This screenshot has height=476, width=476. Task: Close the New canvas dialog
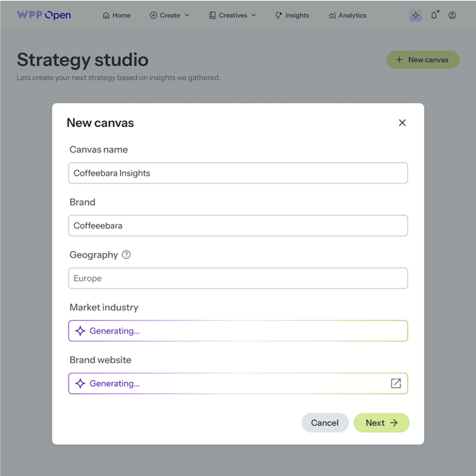(x=402, y=123)
